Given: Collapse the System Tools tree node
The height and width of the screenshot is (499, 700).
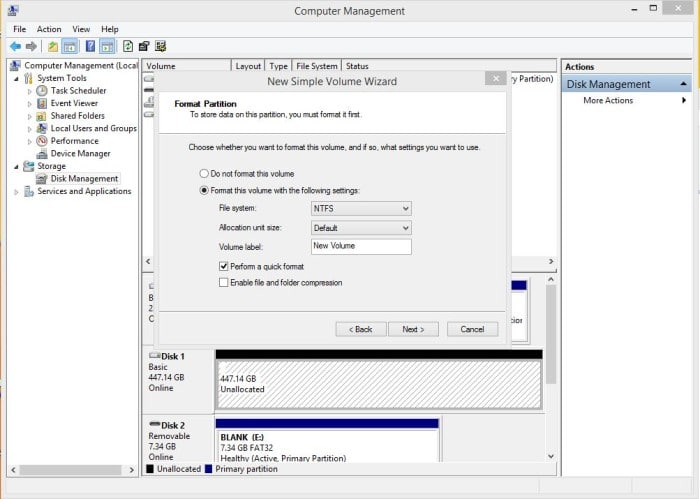Looking at the screenshot, I should point(17,79).
